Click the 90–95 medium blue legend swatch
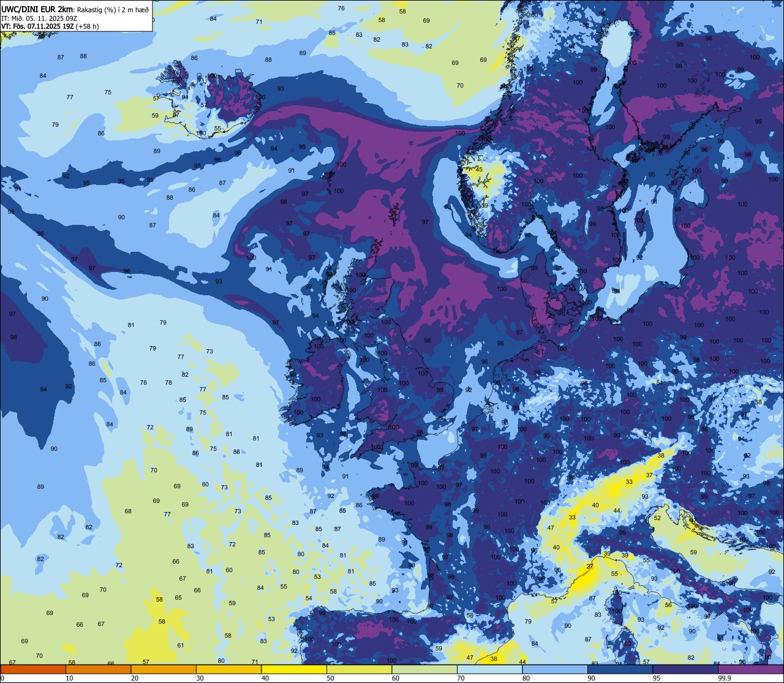 pos(620,670)
